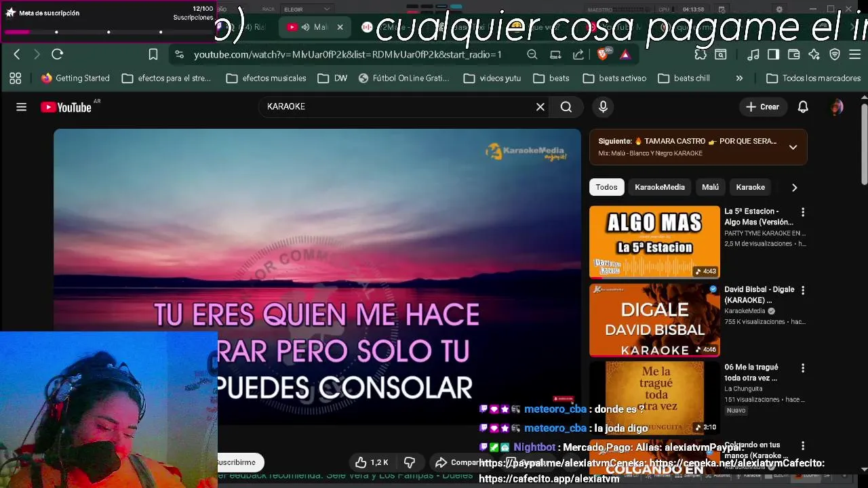Click the zoom out magnifier in address bar
Viewport: 868px width, 488px height.
click(532, 54)
